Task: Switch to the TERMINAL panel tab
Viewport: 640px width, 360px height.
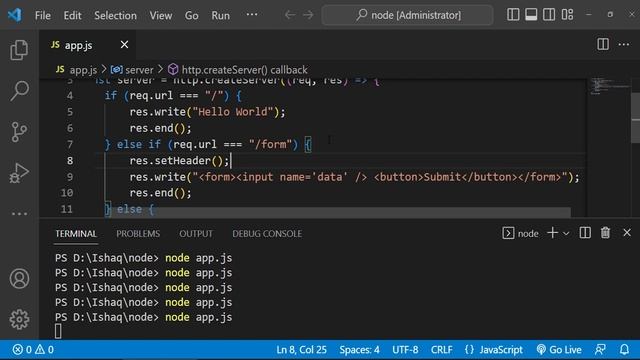Action: [x=76, y=233]
